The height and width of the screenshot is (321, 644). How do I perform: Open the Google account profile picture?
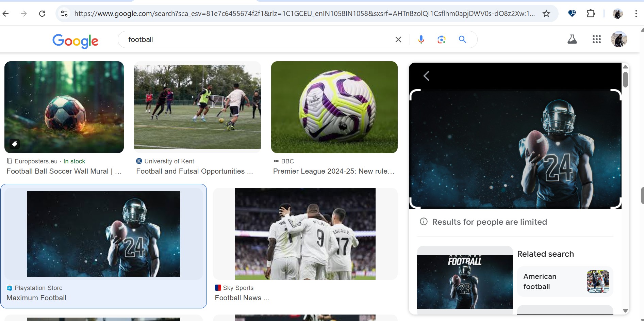click(x=619, y=39)
